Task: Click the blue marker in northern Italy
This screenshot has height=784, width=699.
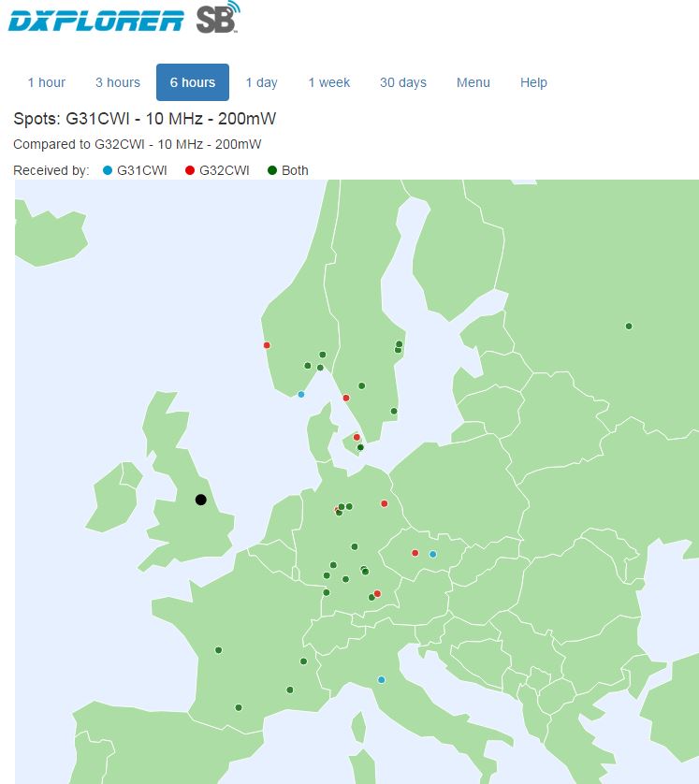Action: [x=381, y=679]
